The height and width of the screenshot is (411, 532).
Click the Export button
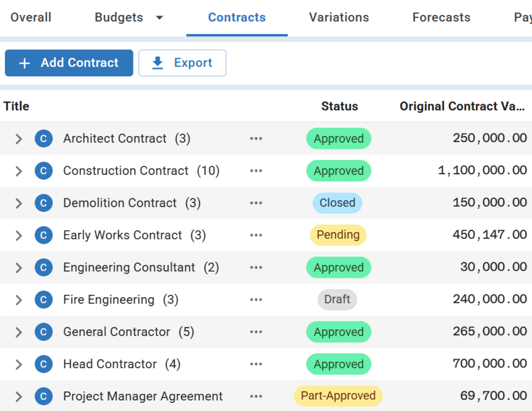pos(182,62)
